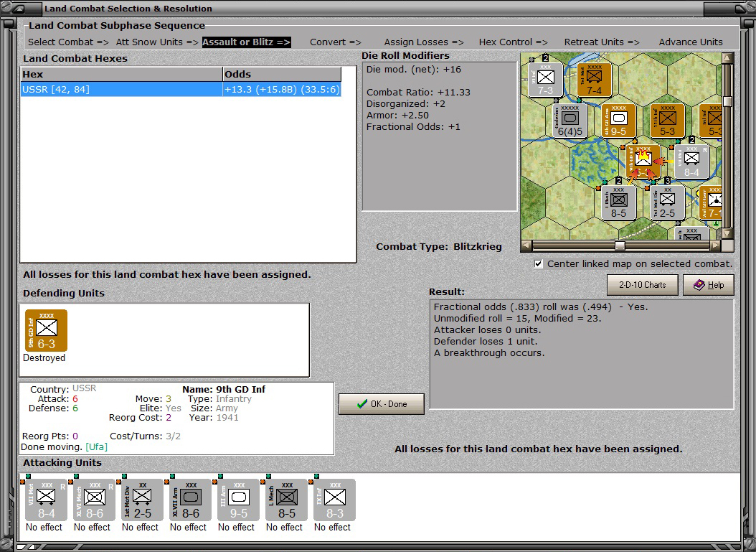Click the minimap scroll down arrow
The image size is (756, 552).
pos(727,234)
